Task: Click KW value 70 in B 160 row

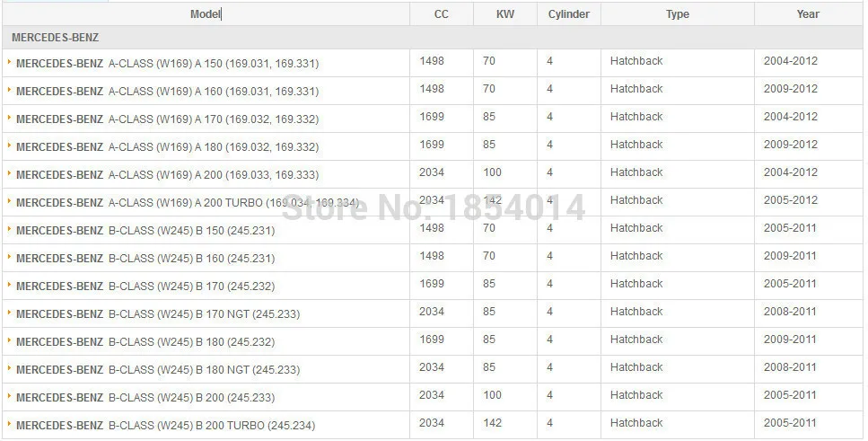Action: click(489, 255)
